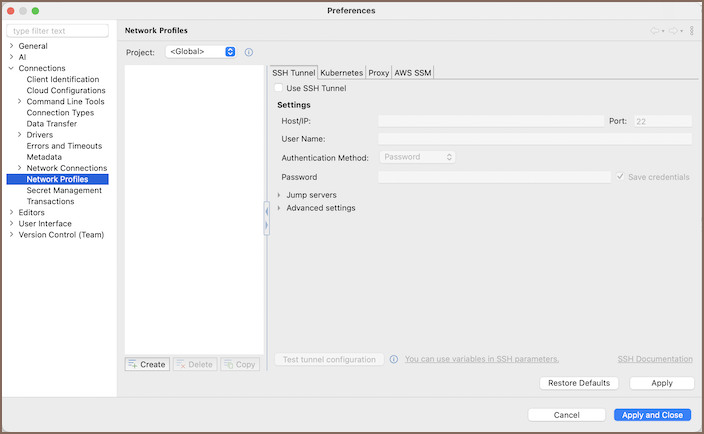Click the info icon next to Project dropdown
Viewport: 704px width, 434px height.
[x=249, y=53]
